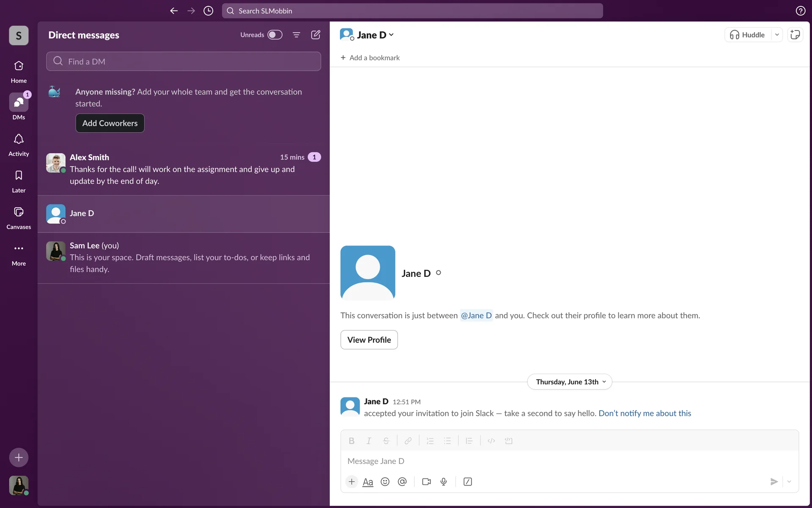Click the record audio clip microphone
Screen dimensions: 812x508
444,482
